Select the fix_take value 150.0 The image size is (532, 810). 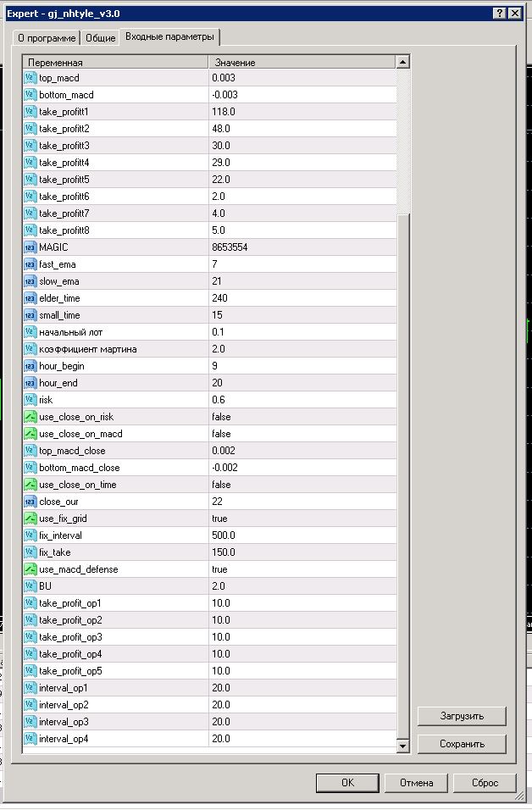pyautogui.click(x=224, y=552)
